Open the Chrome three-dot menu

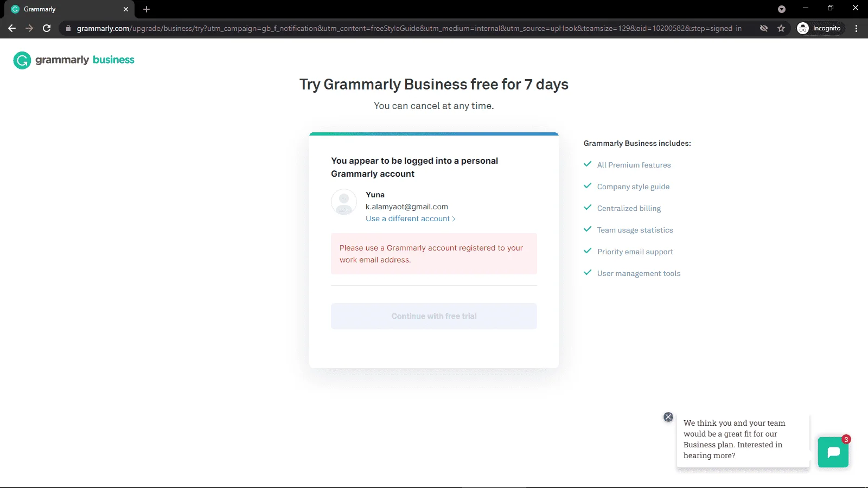pyautogui.click(x=856, y=28)
